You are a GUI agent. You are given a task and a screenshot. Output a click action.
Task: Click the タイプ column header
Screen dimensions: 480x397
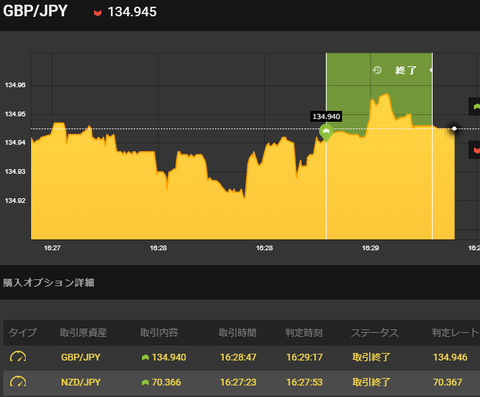tap(22, 332)
